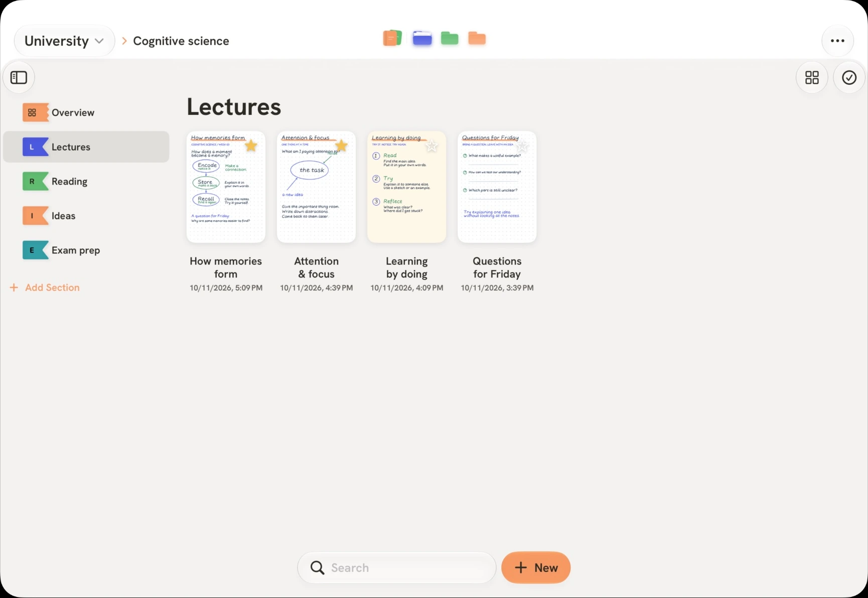
Task: Star the Learning by doing note
Action: [431, 146]
